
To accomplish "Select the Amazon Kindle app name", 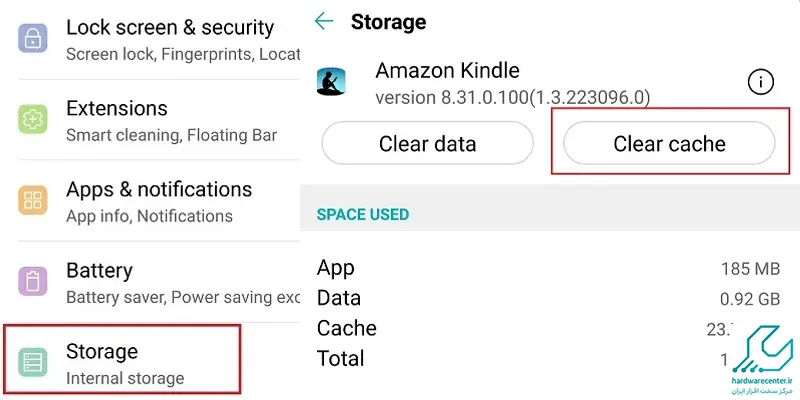I will (447, 70).
